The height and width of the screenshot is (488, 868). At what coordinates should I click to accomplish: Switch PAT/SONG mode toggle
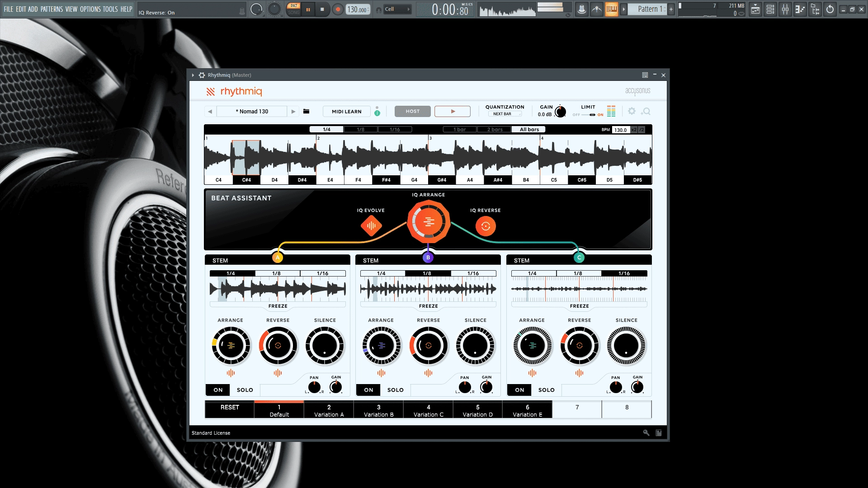(294, 9)
